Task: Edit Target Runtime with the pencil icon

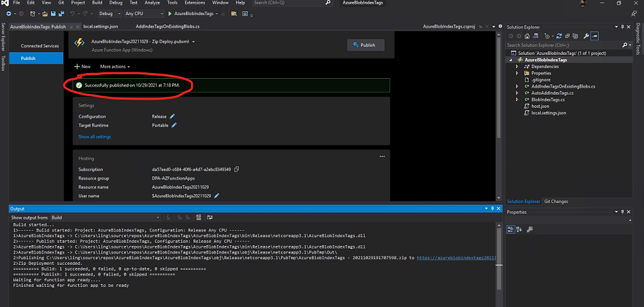Action: [173, 126]
